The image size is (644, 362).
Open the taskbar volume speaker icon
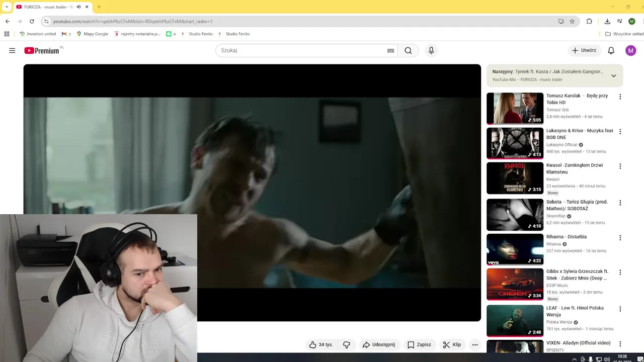(x=607, y=359)
